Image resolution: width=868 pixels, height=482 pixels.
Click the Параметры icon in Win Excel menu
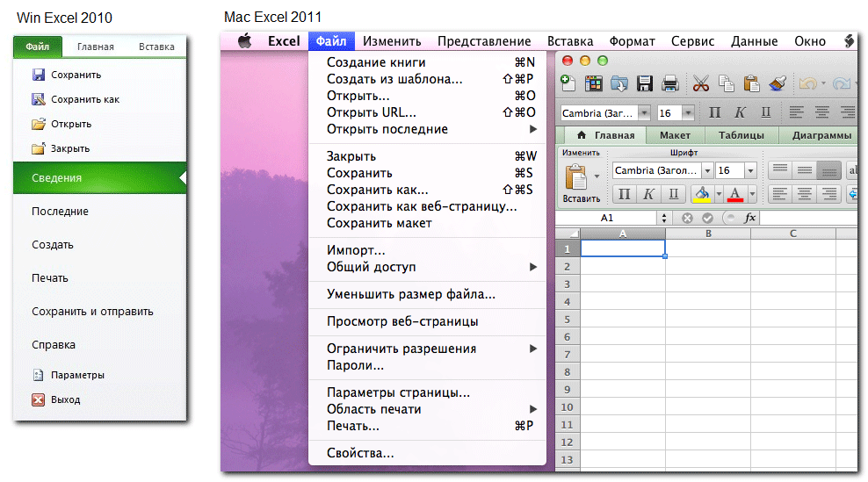coord(38,375)
